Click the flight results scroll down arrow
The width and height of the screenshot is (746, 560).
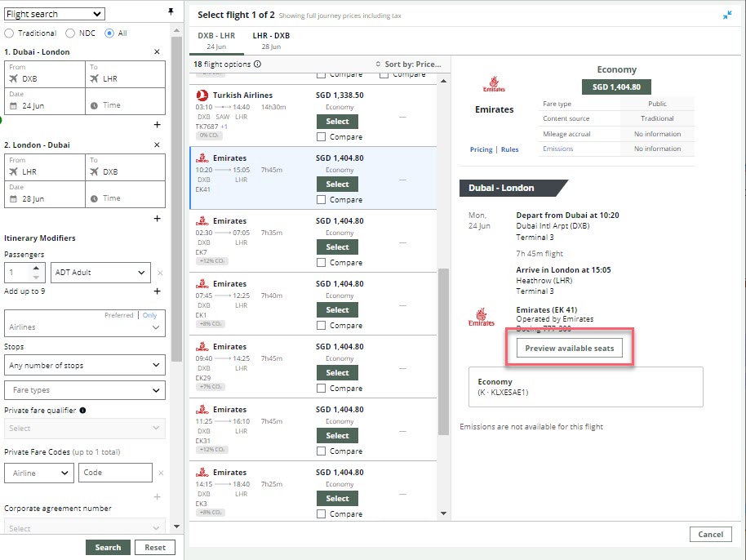tap(443, 513)
